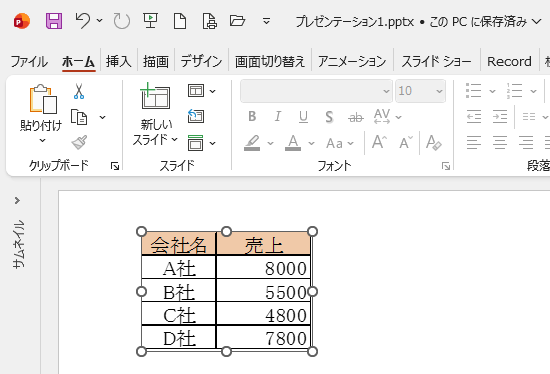Click the PowerPoint app logo

click(x=22, y=21)
